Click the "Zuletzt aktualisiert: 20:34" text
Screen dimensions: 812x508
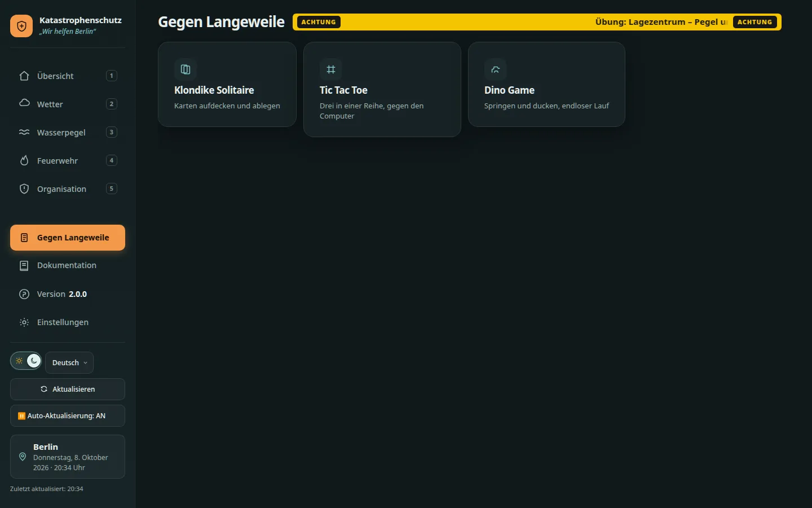click(x=47, y=489)
